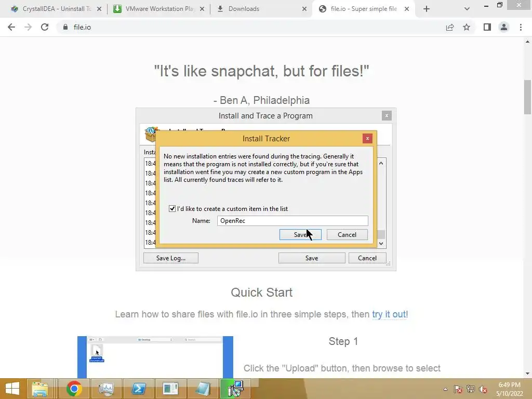This screenshot has height=399, width=532.
Task: Open Chrome from the taskbar
Action: pyautogui.click(x=74, y=389)
